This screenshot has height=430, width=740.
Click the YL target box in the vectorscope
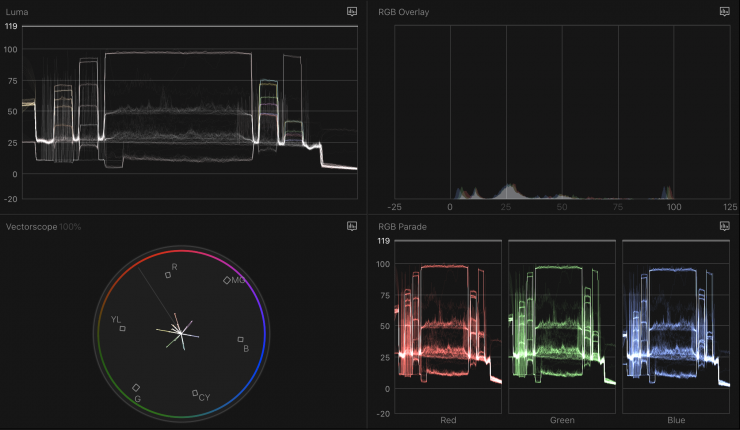point(123,328)
